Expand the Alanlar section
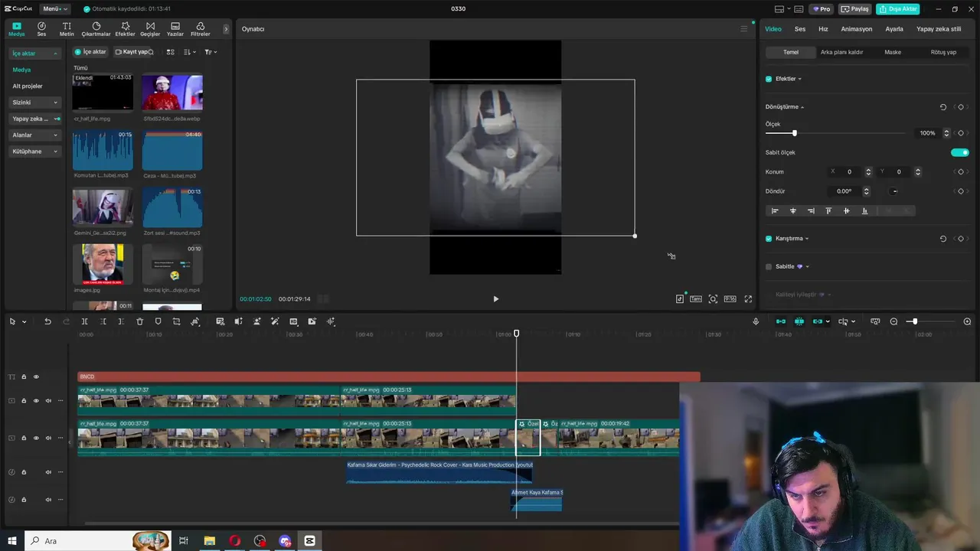Image resolution: width=980 pixels, height=551 pixels. (34, 135)
